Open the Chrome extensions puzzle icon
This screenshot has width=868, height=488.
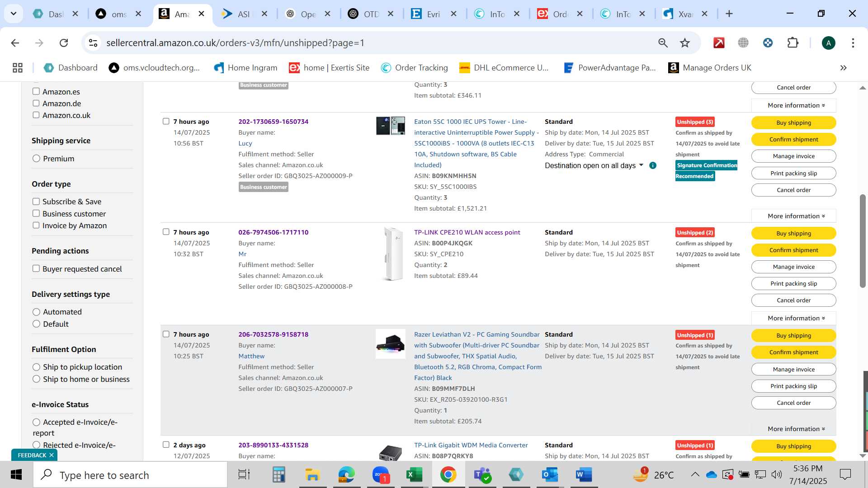coord(793,43)
